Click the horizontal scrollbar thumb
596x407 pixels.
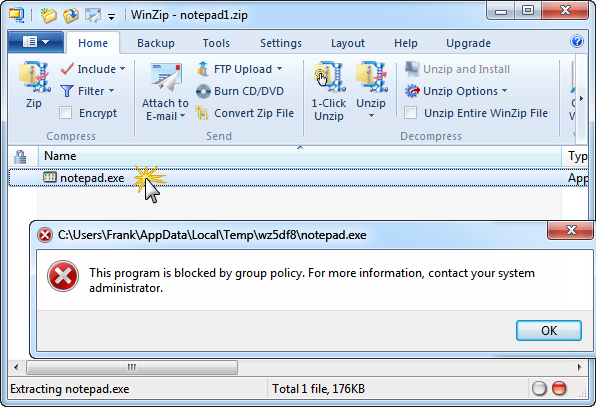pos(132,367)
